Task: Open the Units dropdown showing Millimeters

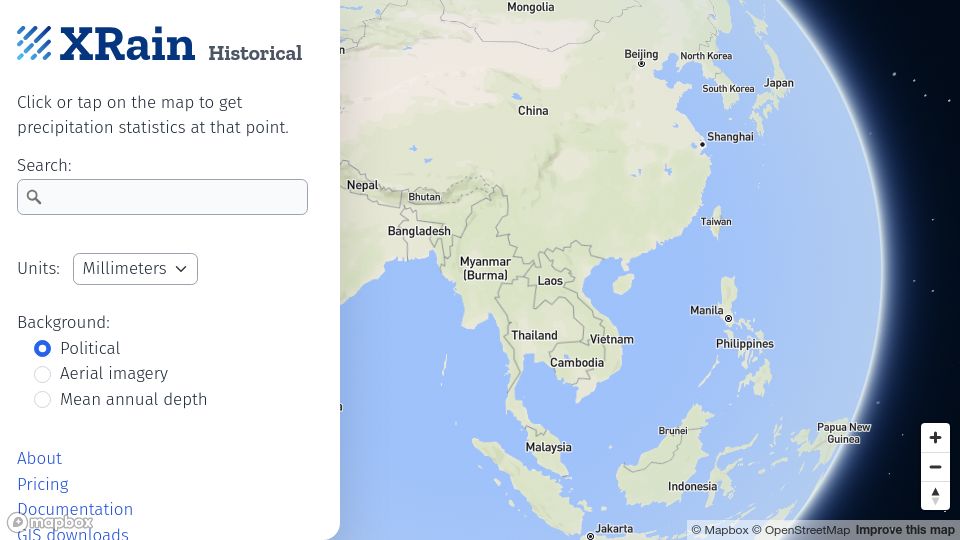Action: tap(135, 269)
